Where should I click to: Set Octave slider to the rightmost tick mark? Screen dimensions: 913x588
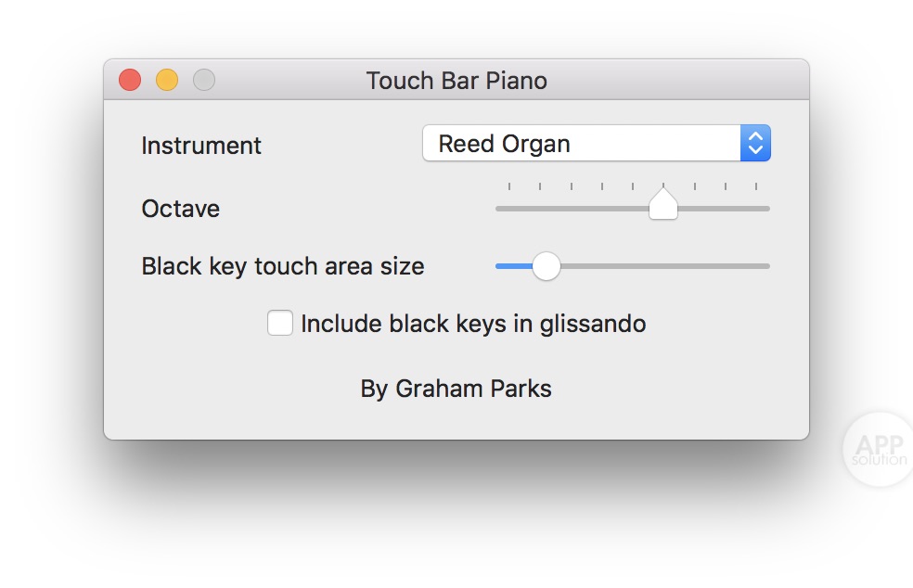click(756, 208)
